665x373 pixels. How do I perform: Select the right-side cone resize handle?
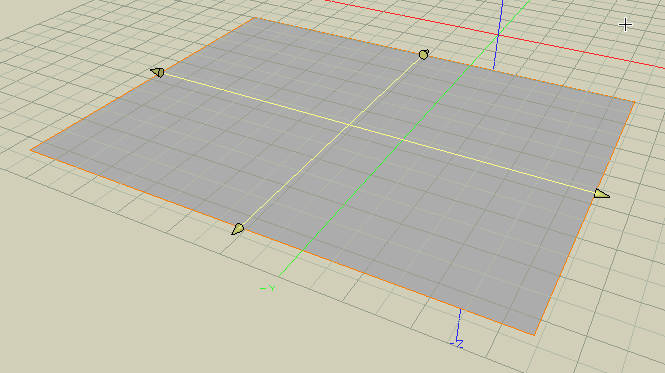(602, 194)
